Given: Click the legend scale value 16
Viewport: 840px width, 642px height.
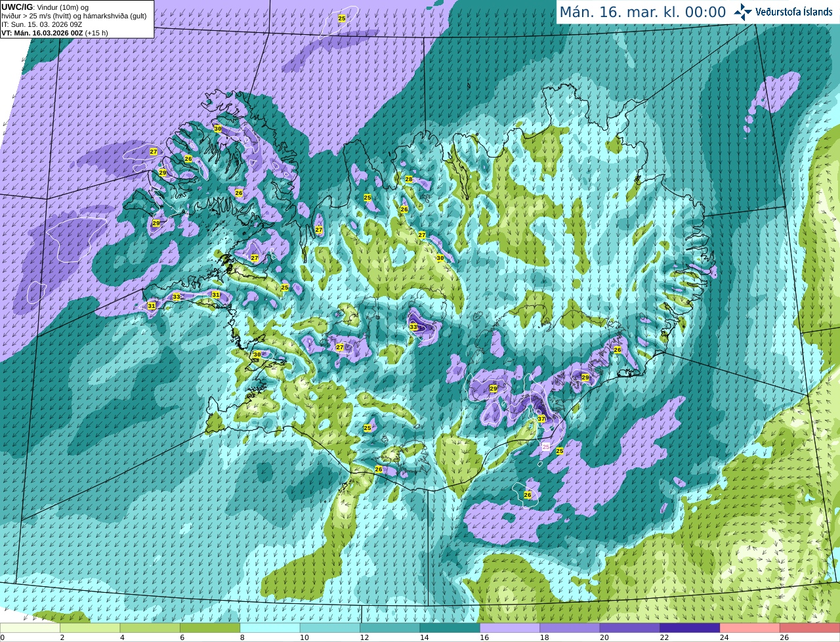Looking at the screenshot, I should (484, 637).
